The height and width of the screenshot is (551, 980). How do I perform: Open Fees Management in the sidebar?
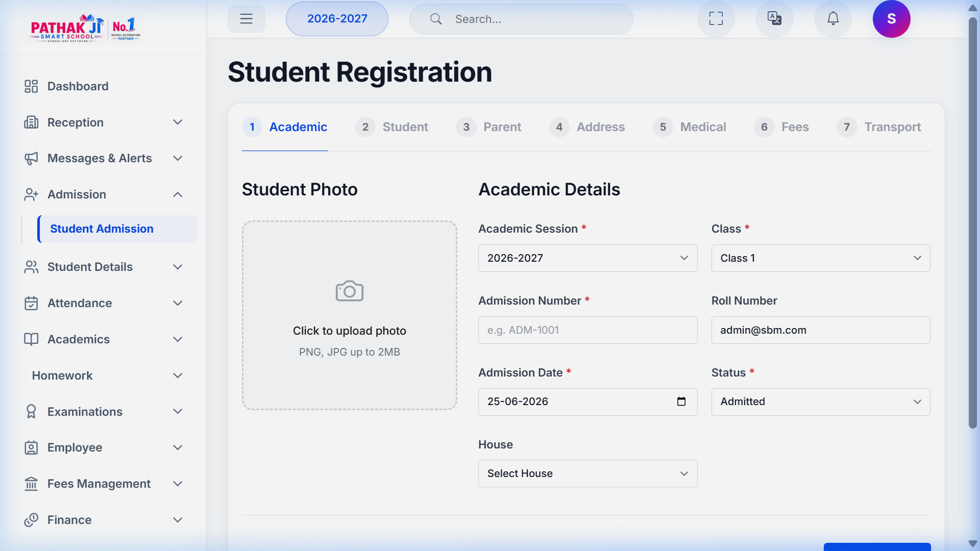click(99, 484)
